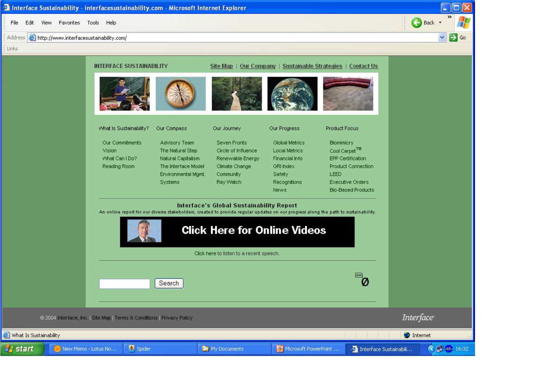555x392 pixels.
Task: Switch to Spider taskbar item
Action: point(160,349)
